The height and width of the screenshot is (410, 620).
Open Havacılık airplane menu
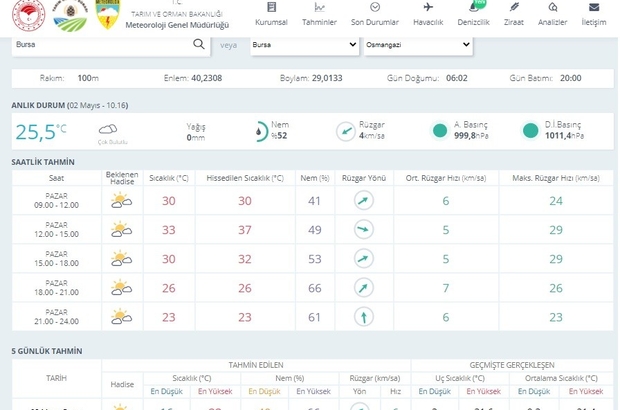[x=429, y=8]
